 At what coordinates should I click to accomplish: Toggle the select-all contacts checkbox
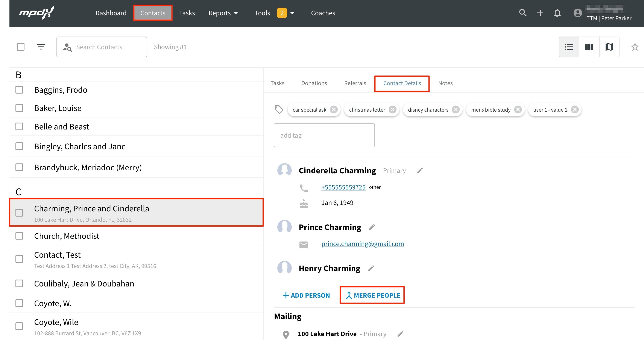[x=20, y=47]
